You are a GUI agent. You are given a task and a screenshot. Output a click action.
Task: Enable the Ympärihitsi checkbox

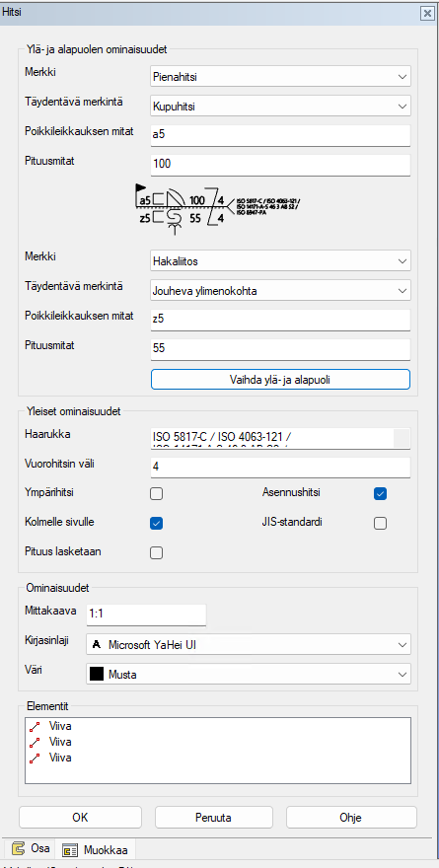click(x=157, y=494)
